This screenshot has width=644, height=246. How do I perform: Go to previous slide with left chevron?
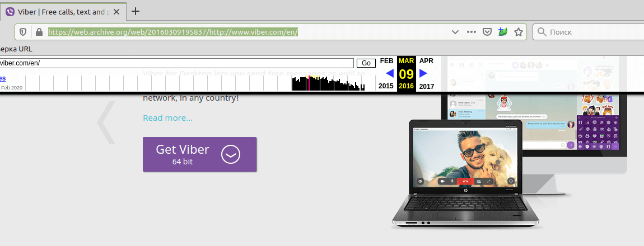[106, 122]
